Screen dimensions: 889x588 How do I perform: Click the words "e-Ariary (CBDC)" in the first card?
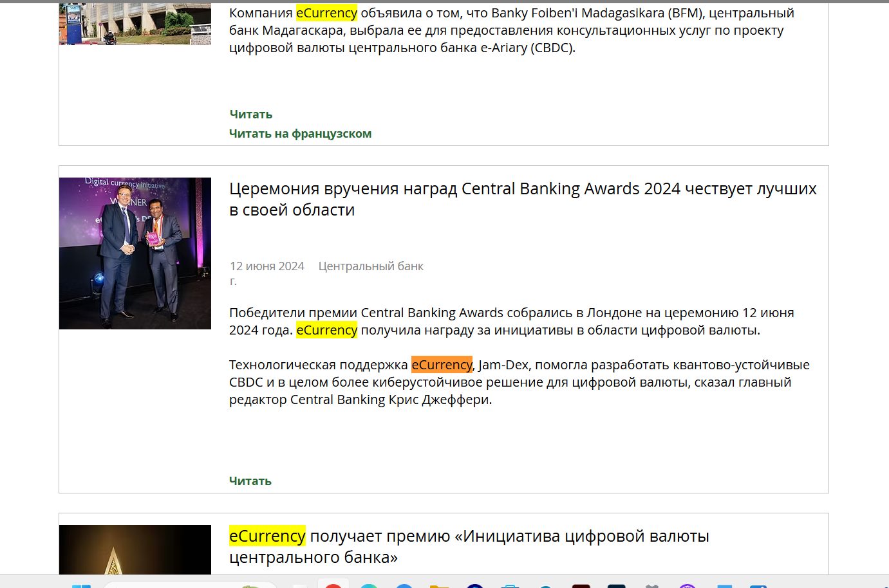click(528, 48)
